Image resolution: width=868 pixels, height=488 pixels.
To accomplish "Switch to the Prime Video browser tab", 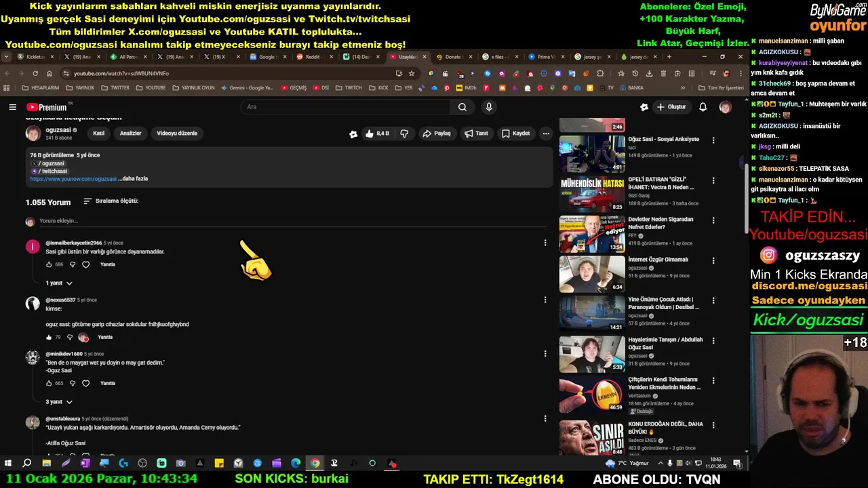I will pyautogui.click(x=546, y=57).
